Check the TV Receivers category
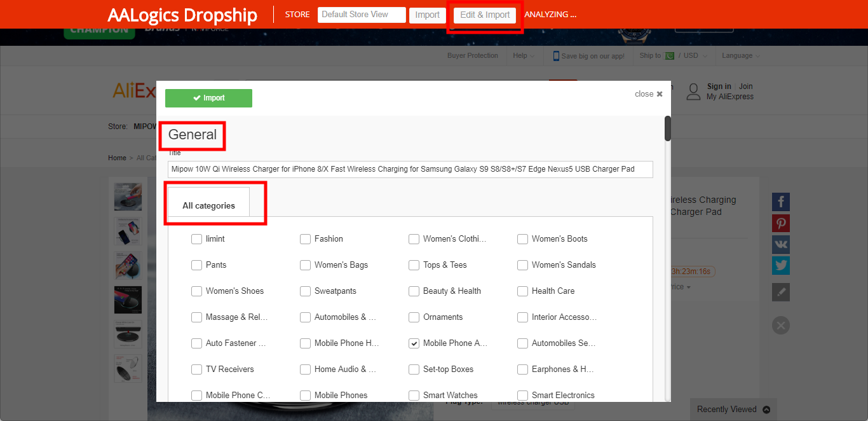Screen dimensions: 868x421 click(x=196, y=369)
